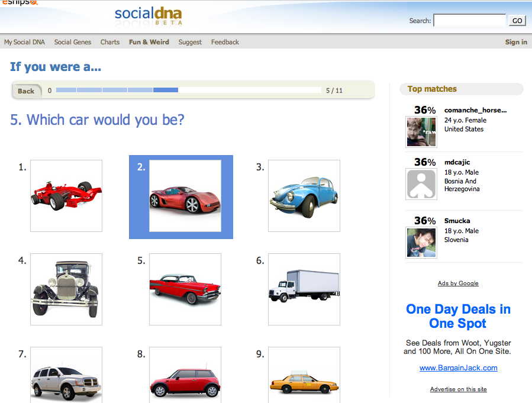Click the 'Slovenia' country text
This screenshot has width=532, height=403.
click(x=456, y=240)
